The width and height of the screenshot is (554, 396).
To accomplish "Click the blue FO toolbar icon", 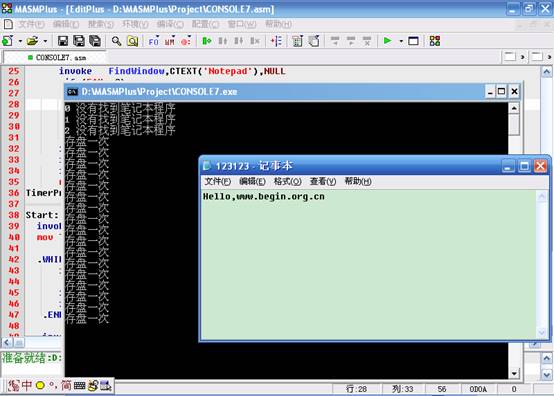I will point(153,41).
